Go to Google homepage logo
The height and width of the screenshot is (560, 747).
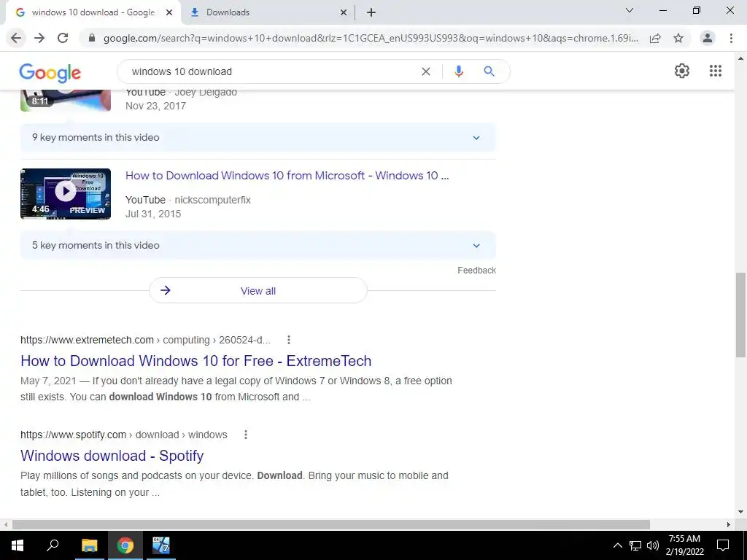pyautogui.click(x=50, y=73)
